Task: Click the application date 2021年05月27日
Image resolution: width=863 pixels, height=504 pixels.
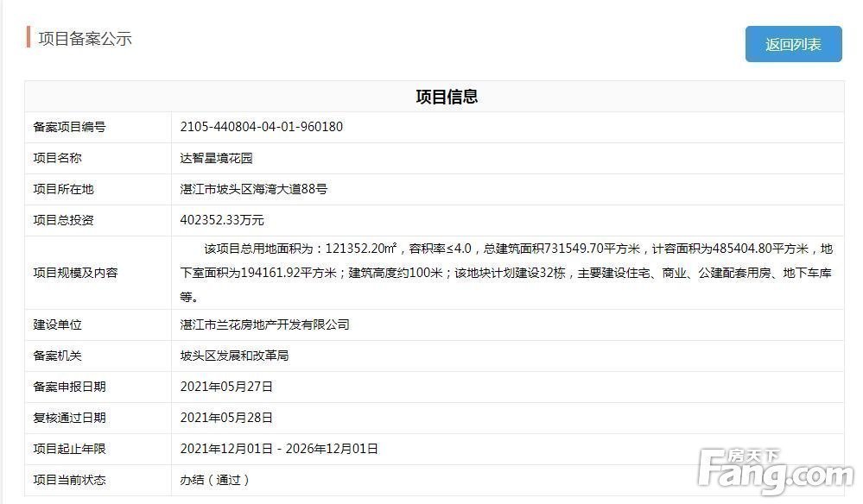Action: (226, 387)
